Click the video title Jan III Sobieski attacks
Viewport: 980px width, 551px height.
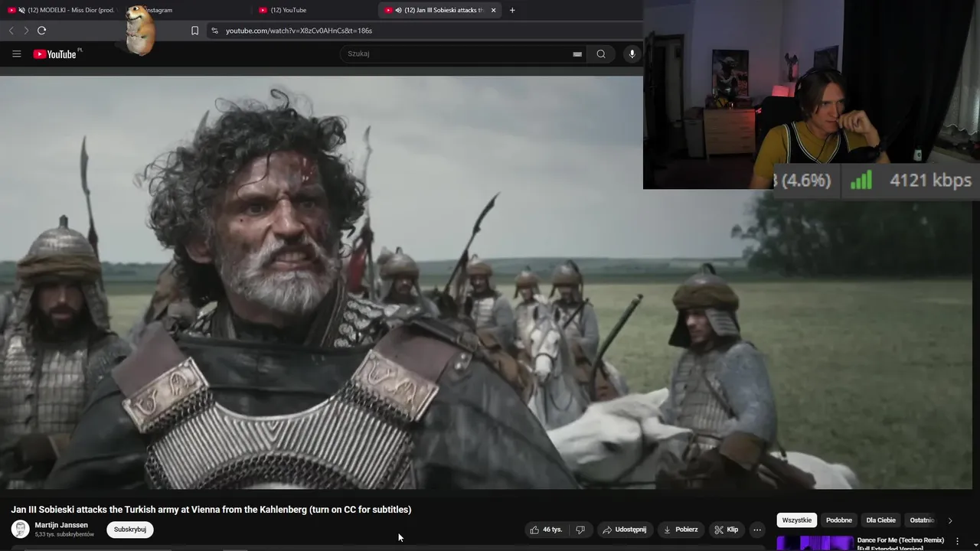[x=211, y=510]
